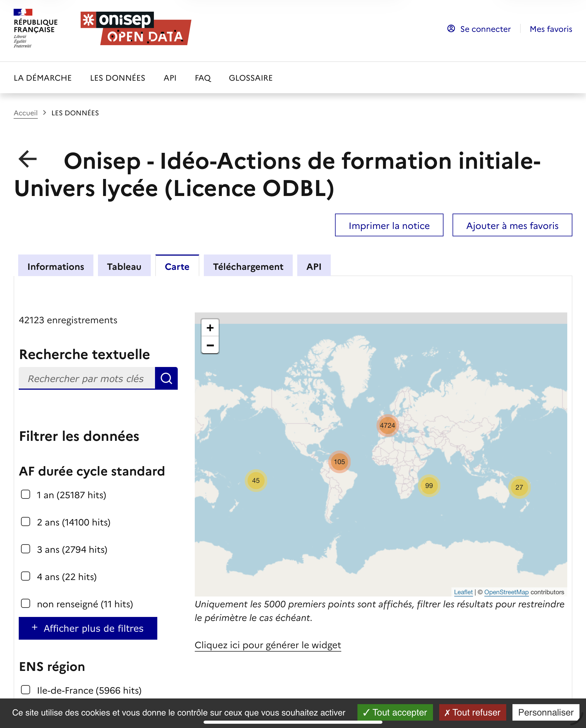This screenshot has width=586, height=728.
Task: Focus the keyword search input field
Action: pyautogui.click(x=87, y=378)
